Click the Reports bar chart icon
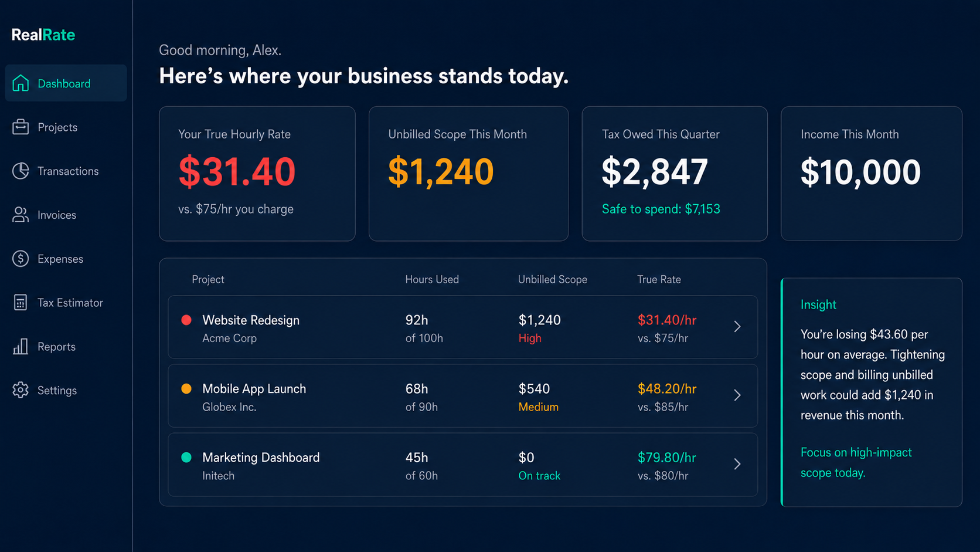Screen dimensions: 980x552 coord(21,346)
